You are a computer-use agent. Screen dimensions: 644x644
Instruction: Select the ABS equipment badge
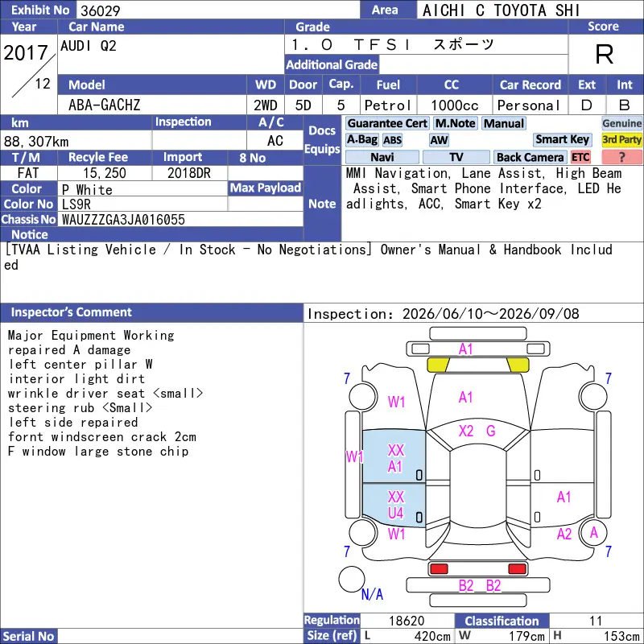tap(393, 140)
